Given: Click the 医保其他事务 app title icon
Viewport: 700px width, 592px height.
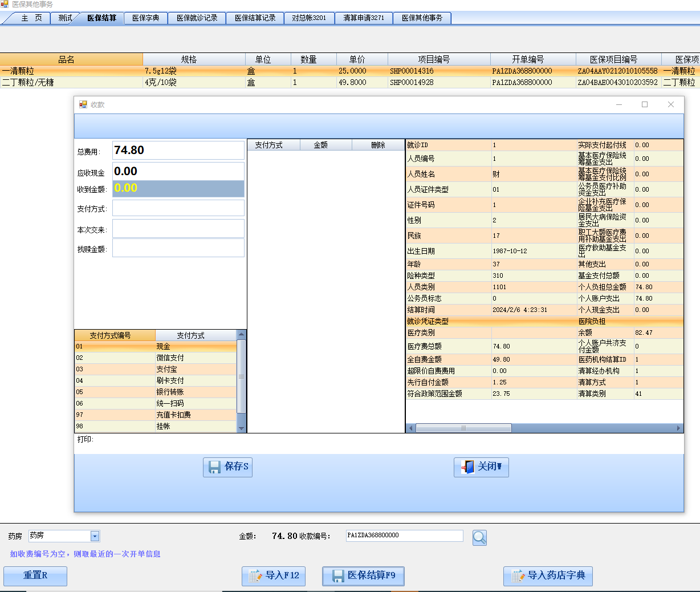Looking at the screenshot, I should tap(5, 4).
